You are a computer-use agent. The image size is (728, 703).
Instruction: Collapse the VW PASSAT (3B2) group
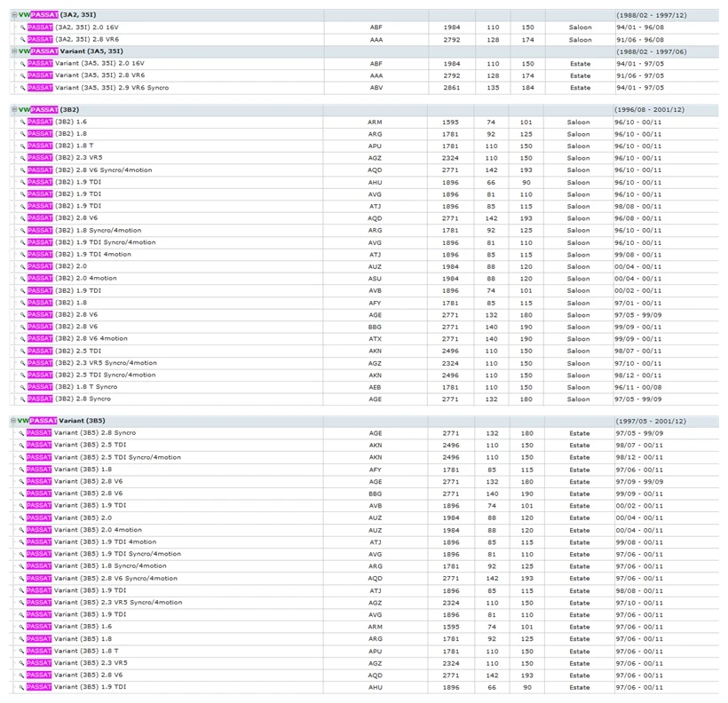click(x=14, y=109)
